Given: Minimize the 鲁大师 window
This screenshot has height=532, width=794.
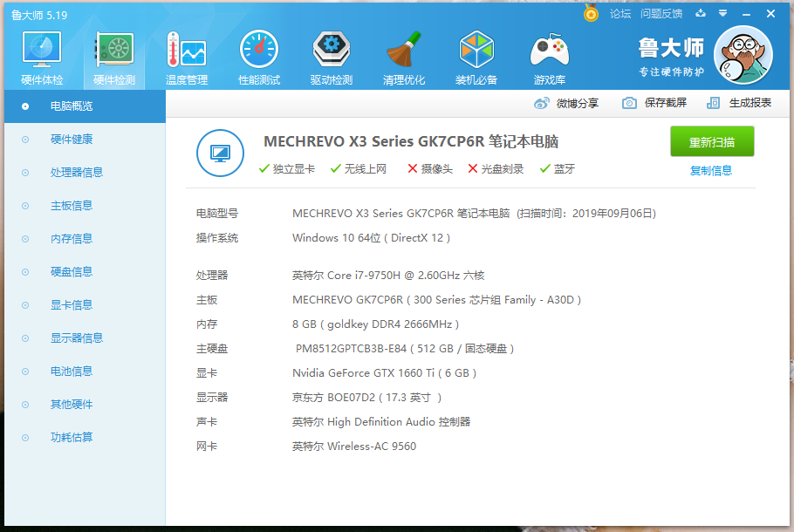Looking at the screenshot, I should pyautogui.click(x=746, y=14).
